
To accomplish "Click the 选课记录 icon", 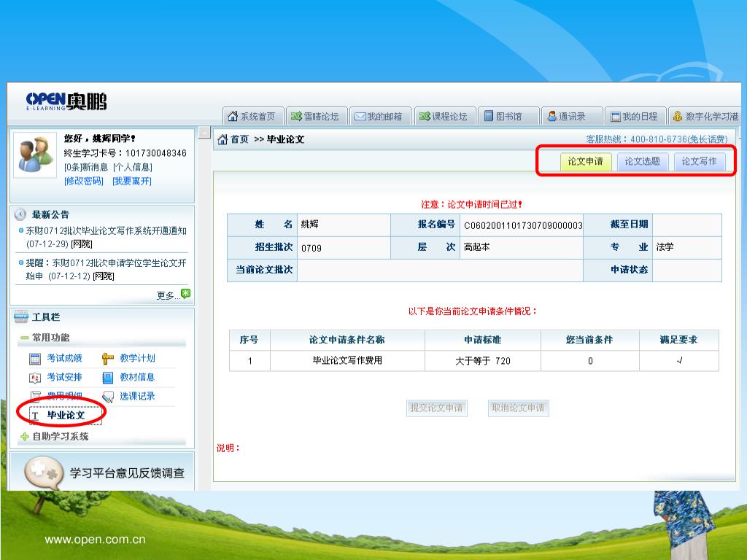I will [x=108, y=397].
